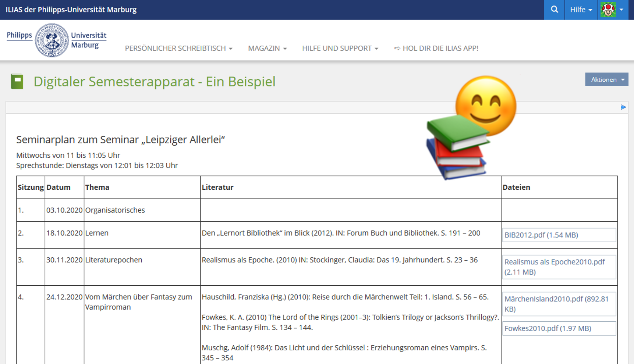Click the Seminarplan heading text
634x364 pixels.
[x=120, y=140]
